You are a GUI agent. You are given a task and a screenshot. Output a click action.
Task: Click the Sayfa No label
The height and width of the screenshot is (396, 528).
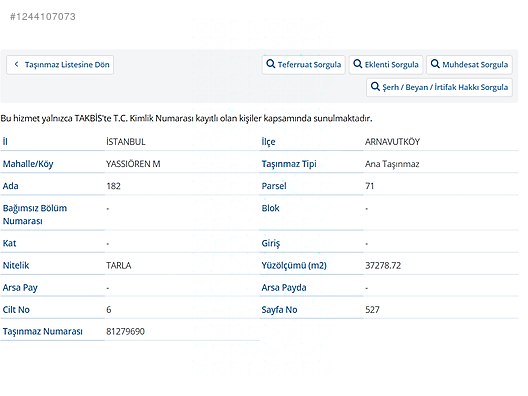[x=279, y=310]
